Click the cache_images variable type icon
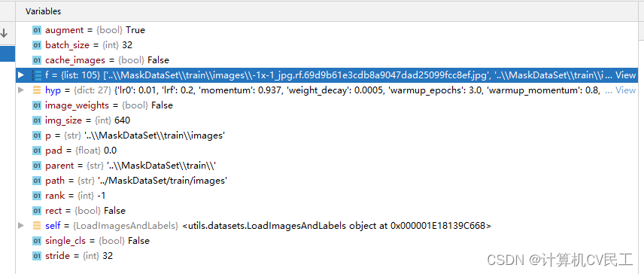The width and height of the screenshot is (644, 274). [x=37, y=60]
